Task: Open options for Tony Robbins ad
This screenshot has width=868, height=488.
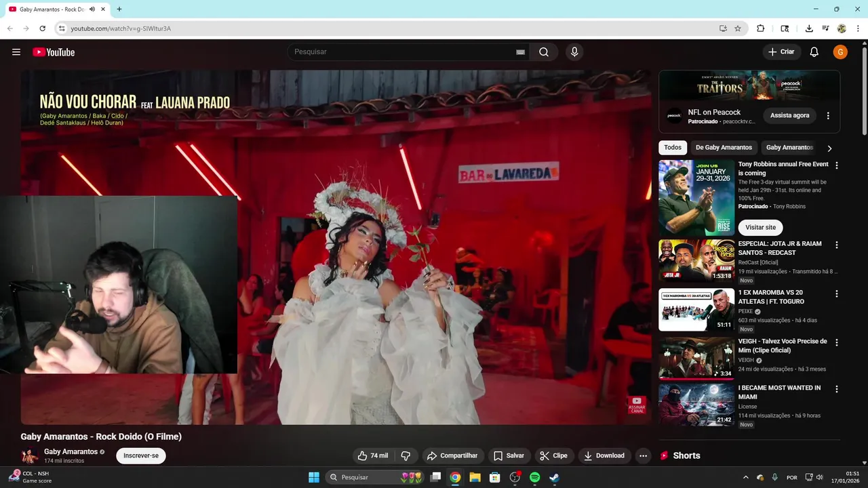Action: 836,165
